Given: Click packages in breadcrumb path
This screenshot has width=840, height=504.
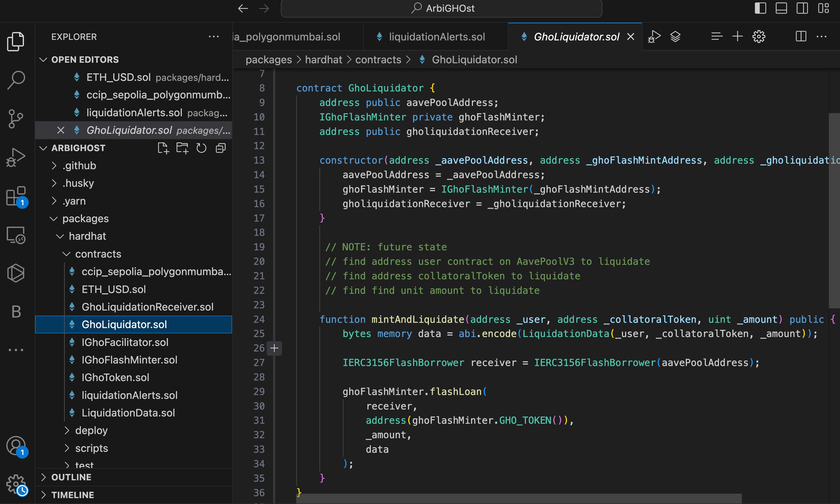Looking at the screenshot, I should click(269, 60).
